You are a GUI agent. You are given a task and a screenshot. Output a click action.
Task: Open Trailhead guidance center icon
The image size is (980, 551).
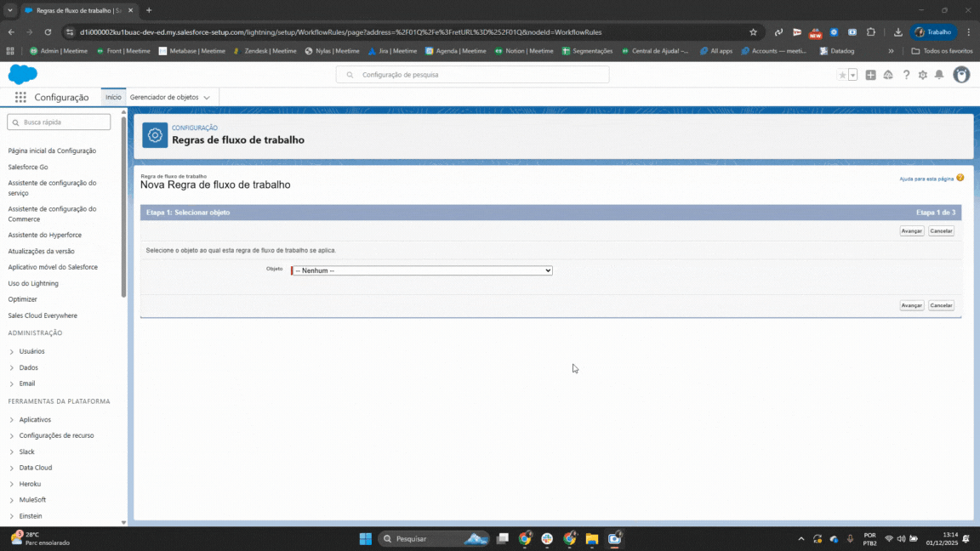887,75
